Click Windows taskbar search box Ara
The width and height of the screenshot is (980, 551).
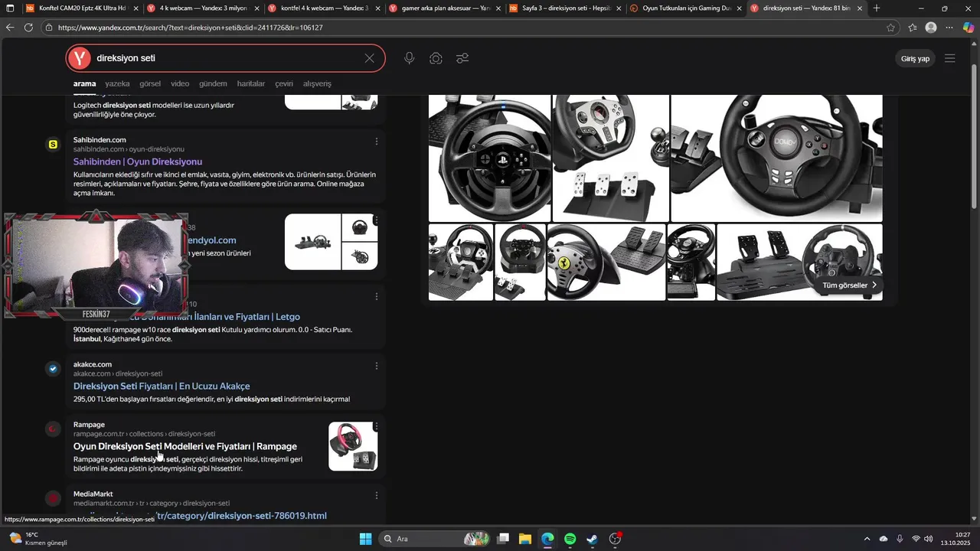pyautogui.click(x=434, y=539)
